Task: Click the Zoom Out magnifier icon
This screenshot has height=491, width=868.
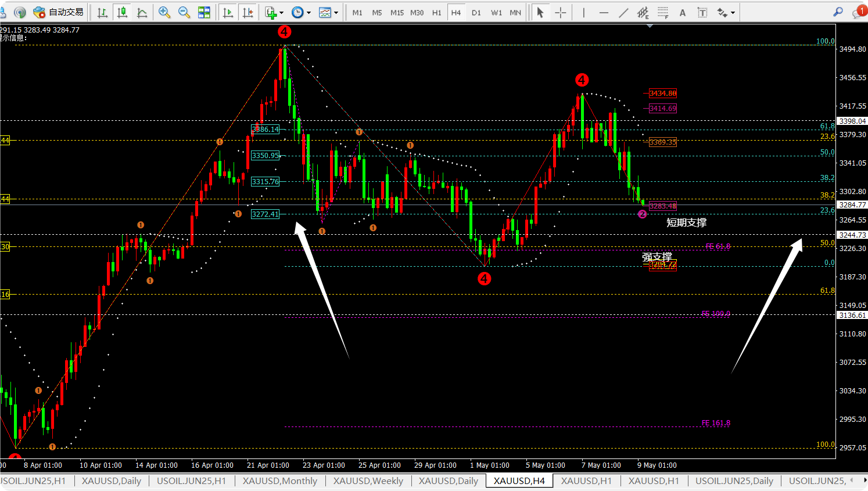Action: tap(184, 12)
